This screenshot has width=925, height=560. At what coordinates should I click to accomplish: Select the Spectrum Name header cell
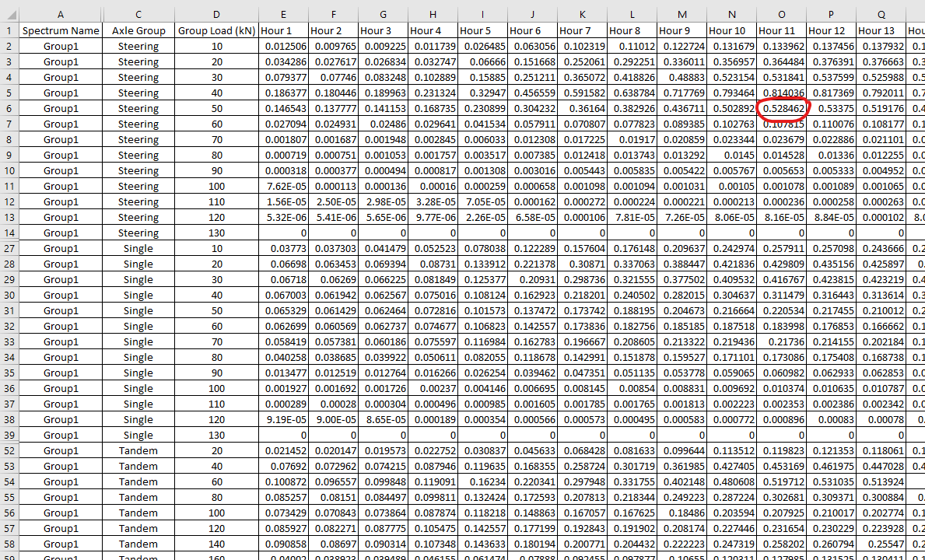click(61, 30)
